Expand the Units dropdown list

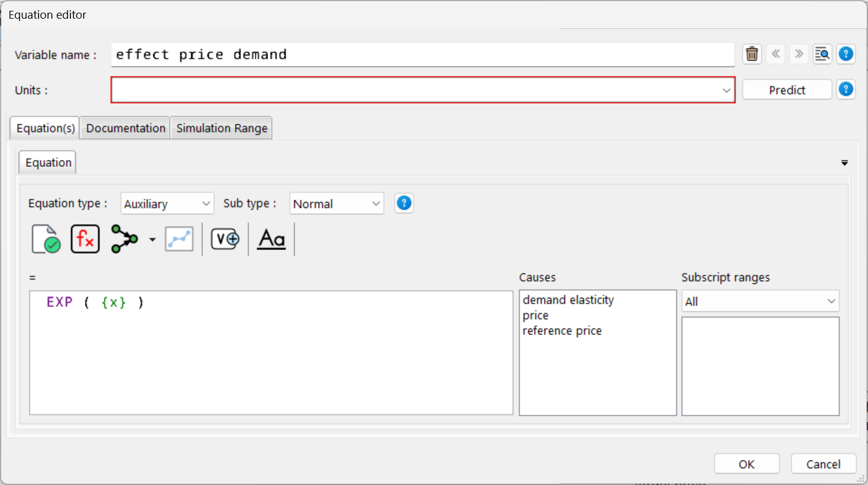tap(726, 89)
